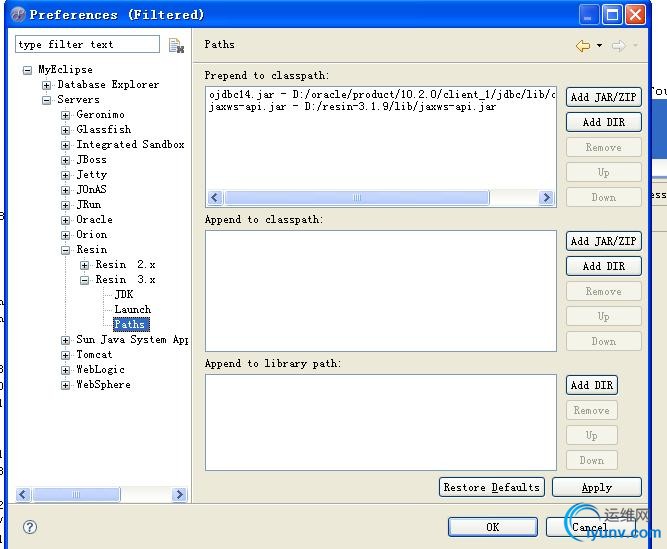Expand the Tomcat server node

(66, 355)
